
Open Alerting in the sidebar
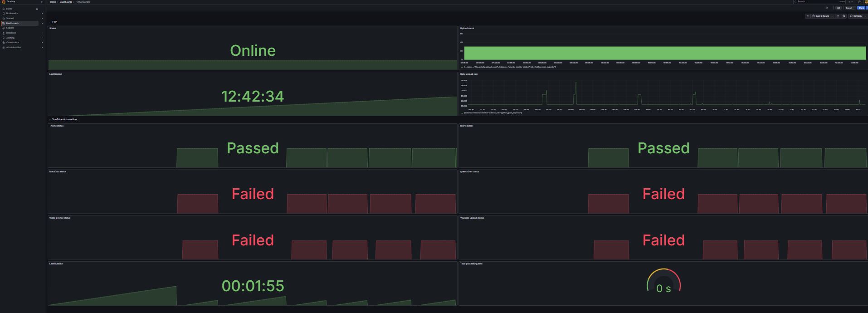(10, 38)
